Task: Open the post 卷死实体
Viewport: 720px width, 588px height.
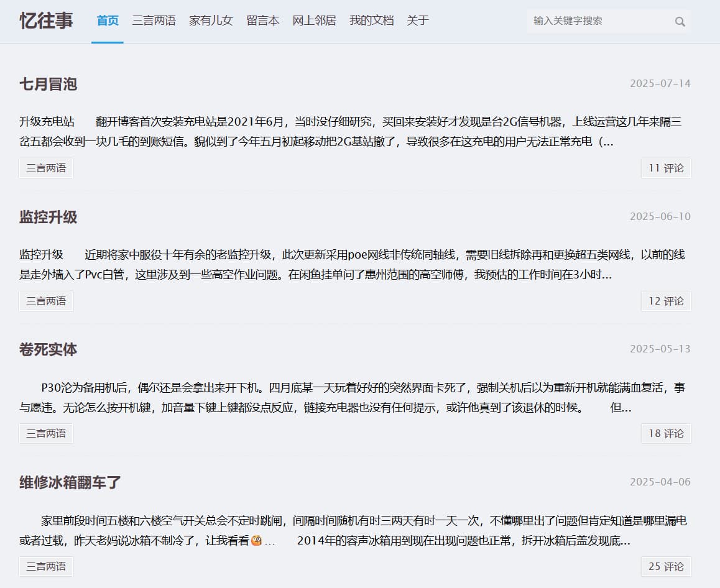Action: pos(47,349)
